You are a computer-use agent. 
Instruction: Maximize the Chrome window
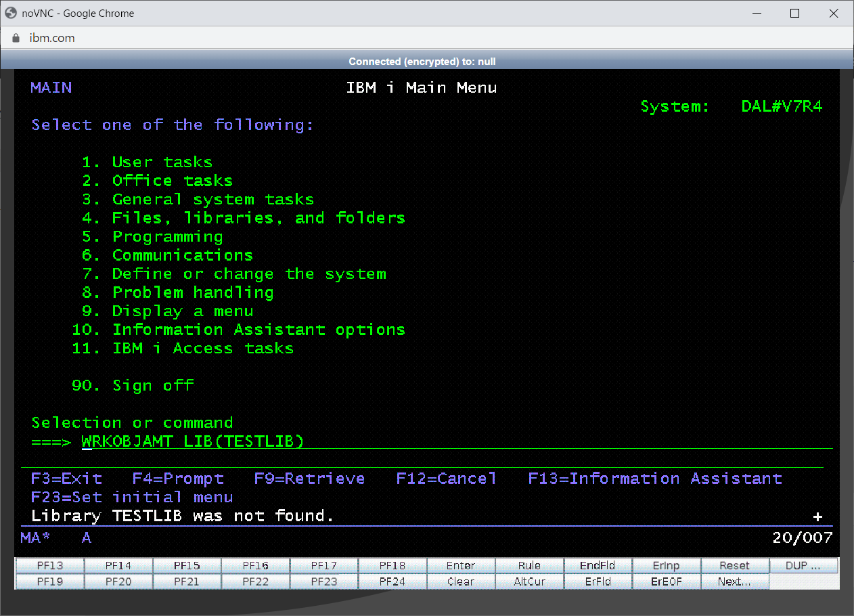tap(795, 13)
